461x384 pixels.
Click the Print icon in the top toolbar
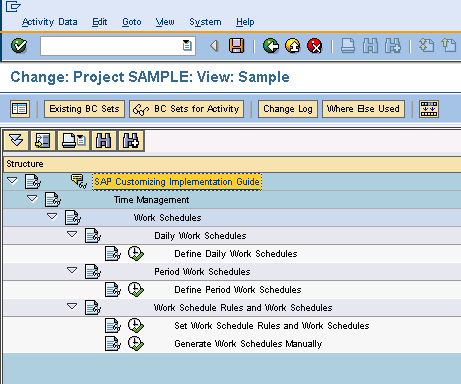click(348, 46)
